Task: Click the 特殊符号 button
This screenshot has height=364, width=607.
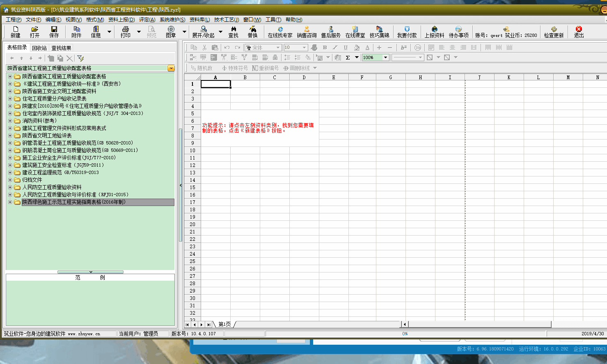Action: pos(235,68)
